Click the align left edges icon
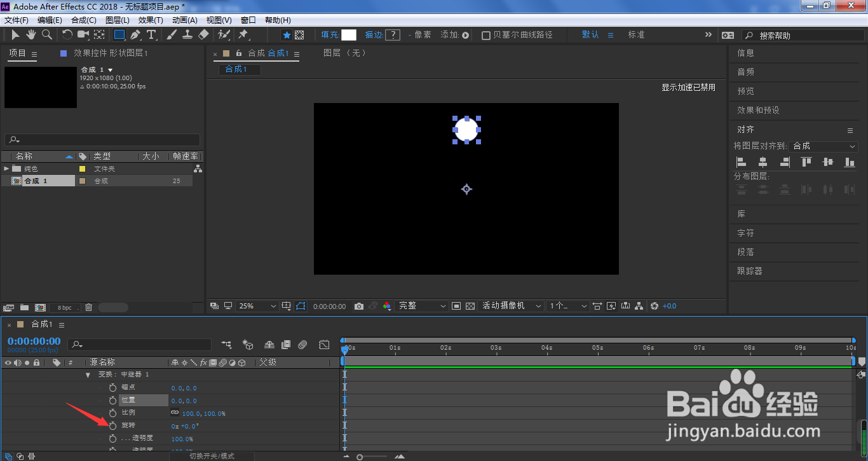 pos(741,162)
